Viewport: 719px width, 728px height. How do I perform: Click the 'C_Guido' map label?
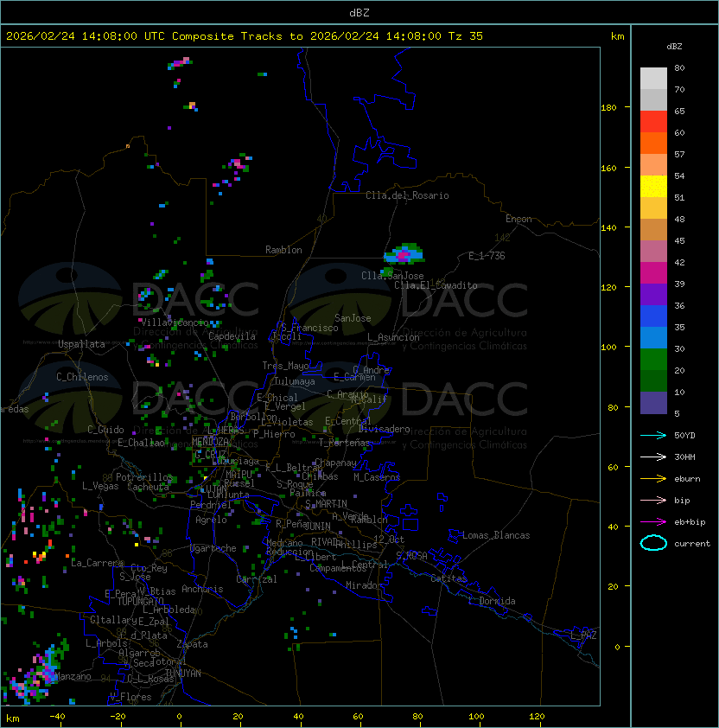coord(105,430)
